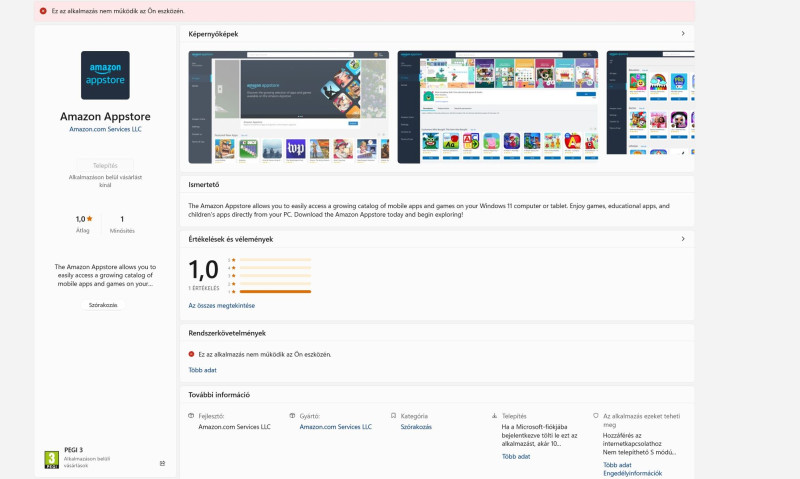Open the second app screenshot thumbnail
The width and height of the screenshot is (800, 479).
498,107
